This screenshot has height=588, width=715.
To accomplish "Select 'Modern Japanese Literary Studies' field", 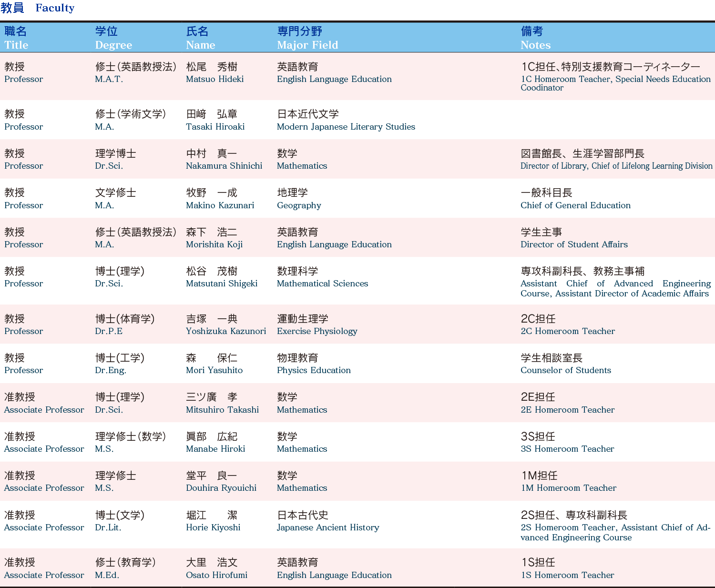I will (x=346, y=127).
